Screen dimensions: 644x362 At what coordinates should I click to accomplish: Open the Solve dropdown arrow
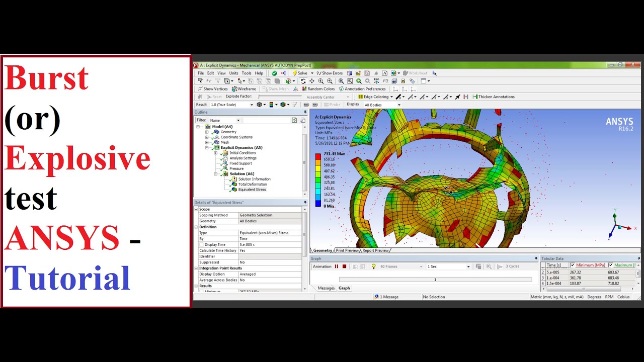click(x=311, y=73)
